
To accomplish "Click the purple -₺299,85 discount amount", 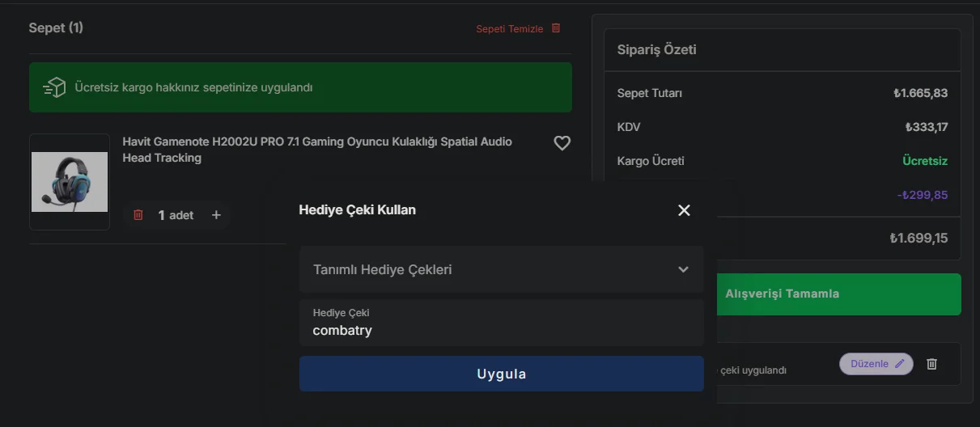I will click(x=922, y=195).
